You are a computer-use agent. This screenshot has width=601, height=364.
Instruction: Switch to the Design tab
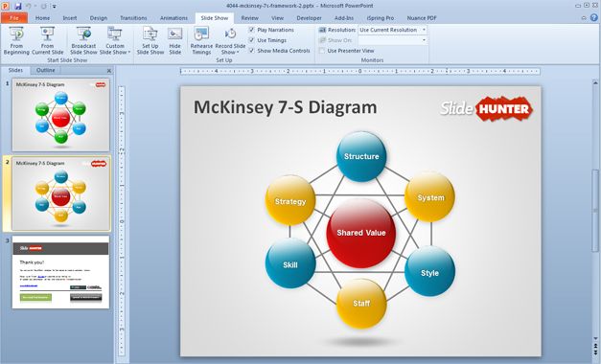click(x=99, y=18)
